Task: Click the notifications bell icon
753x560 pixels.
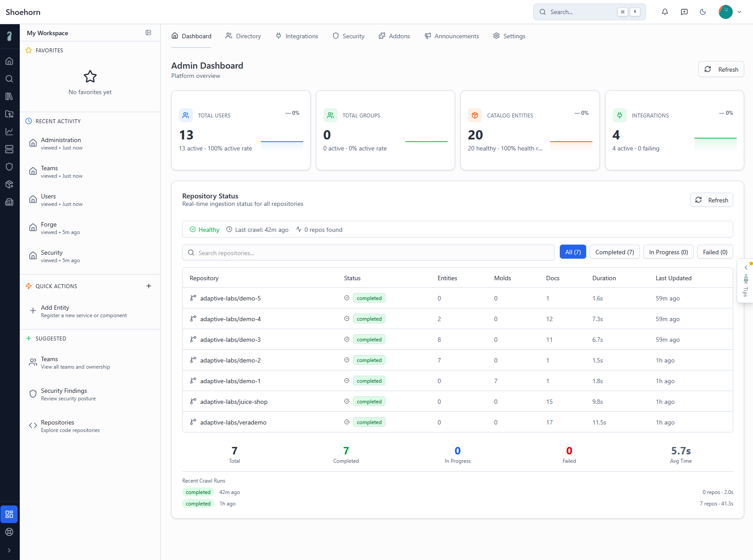Action: (x=665, y=12)
